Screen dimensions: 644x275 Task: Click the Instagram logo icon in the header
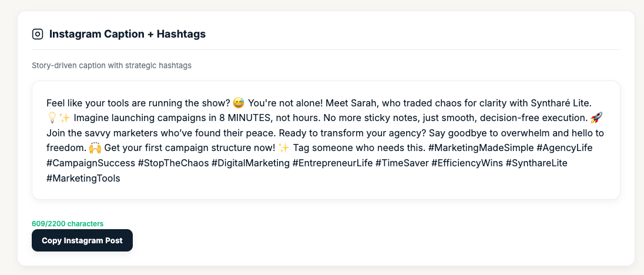tap(38, 34)
